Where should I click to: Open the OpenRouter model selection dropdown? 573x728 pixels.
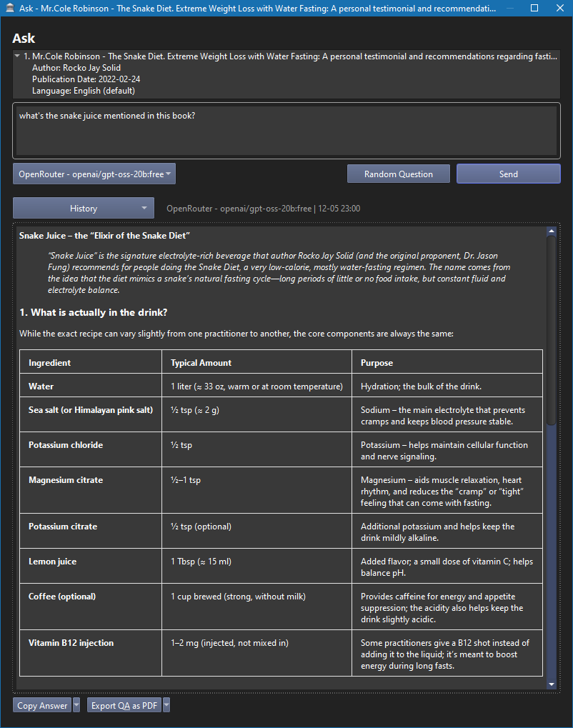tap(94, 174)
